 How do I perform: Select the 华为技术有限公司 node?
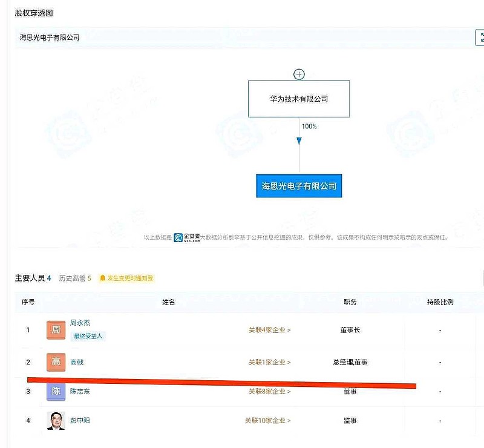(299, 99)
